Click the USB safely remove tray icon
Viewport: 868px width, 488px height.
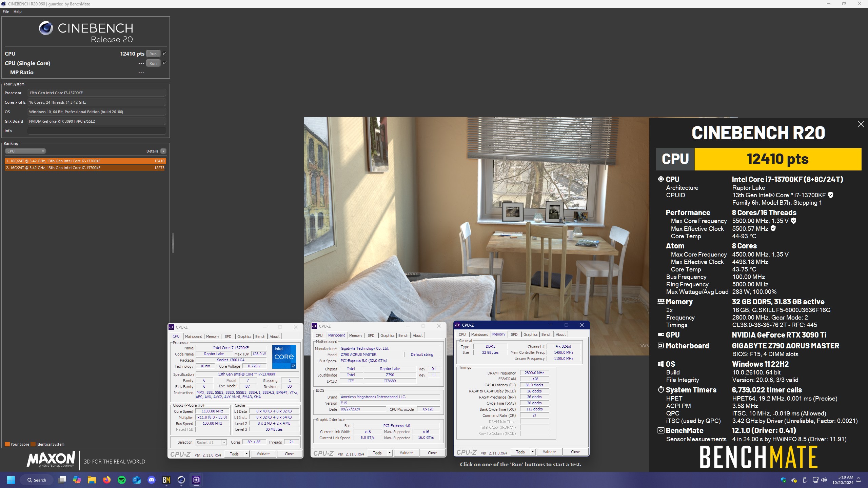805,480
